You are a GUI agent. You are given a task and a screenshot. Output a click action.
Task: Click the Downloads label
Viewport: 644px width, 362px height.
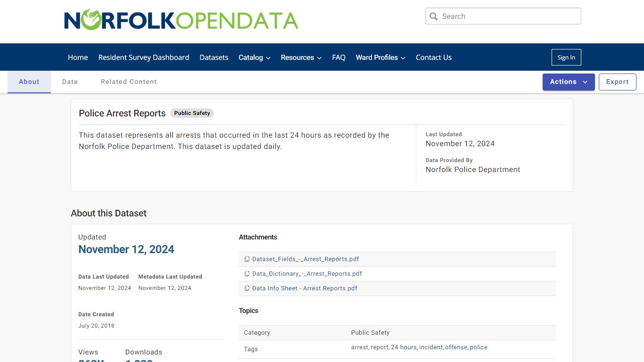[144, 352]
